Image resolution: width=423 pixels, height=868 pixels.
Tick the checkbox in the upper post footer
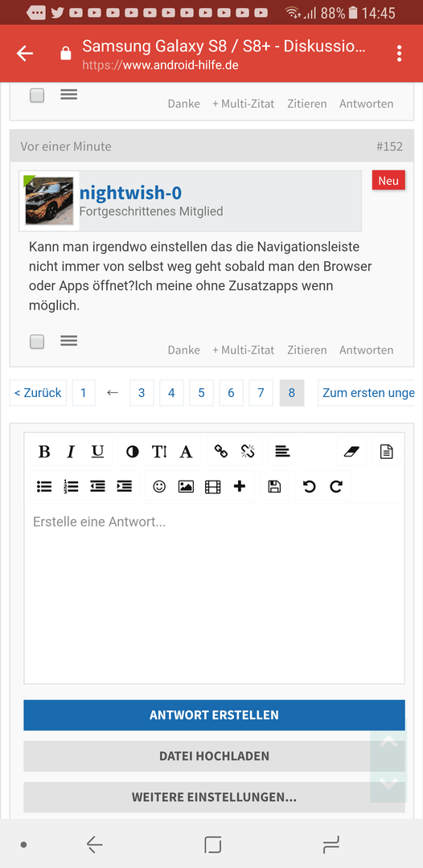coord(37,95)
